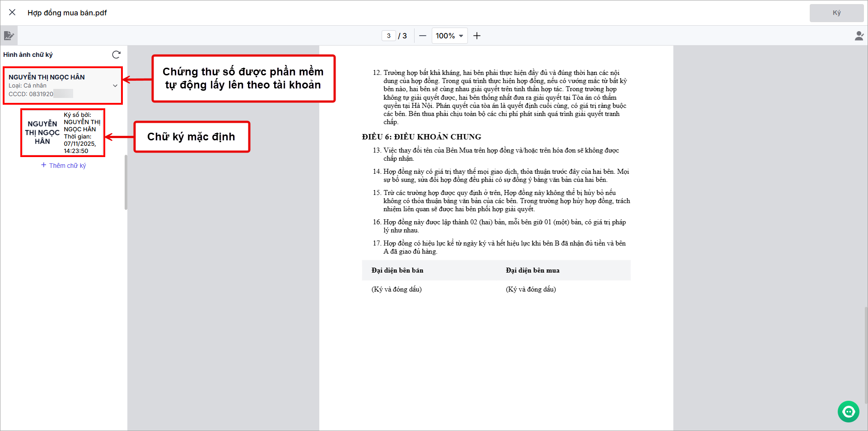Expand the NGUYỄN THỊ NGỌC HÂN certificate chevron

pyautogui.click(x=115, y=86)
